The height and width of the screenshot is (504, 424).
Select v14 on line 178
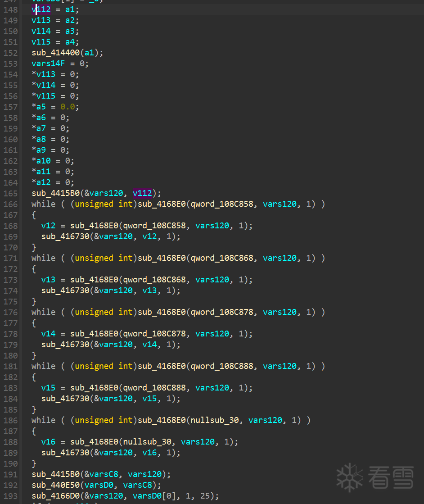click(48, 334)
